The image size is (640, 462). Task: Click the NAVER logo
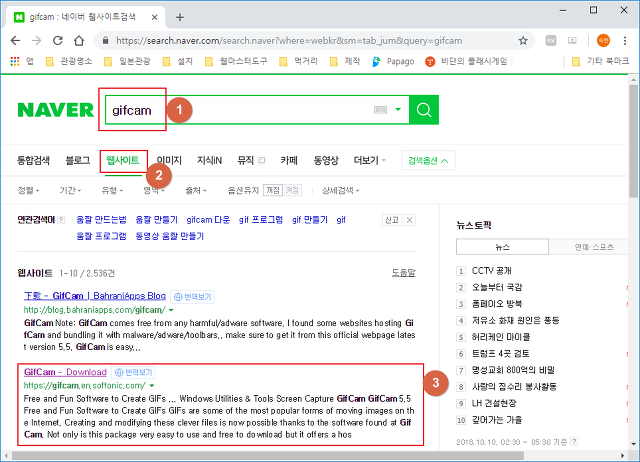(56, 110)
